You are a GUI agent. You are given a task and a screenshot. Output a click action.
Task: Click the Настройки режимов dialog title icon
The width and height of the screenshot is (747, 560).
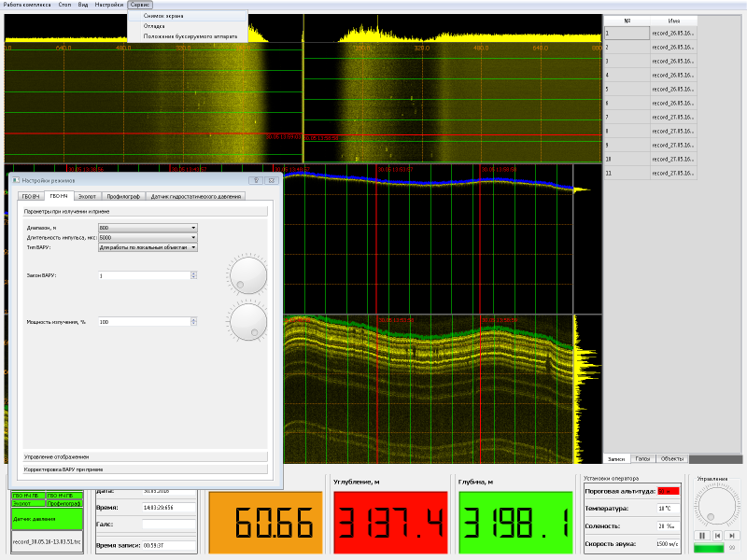click(16, 180)
